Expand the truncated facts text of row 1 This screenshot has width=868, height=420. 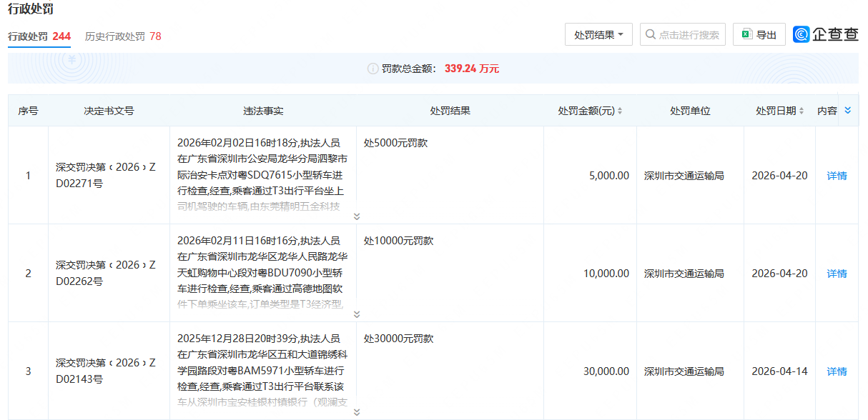click(x=356, y=216)
